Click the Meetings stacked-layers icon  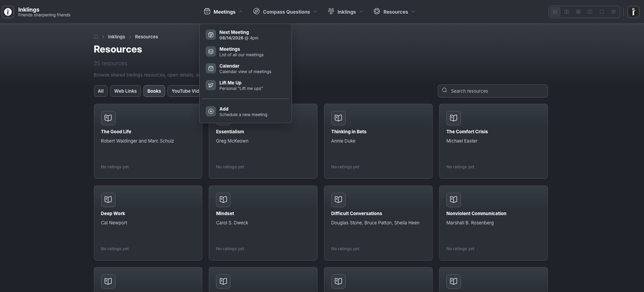coord(211,52)
